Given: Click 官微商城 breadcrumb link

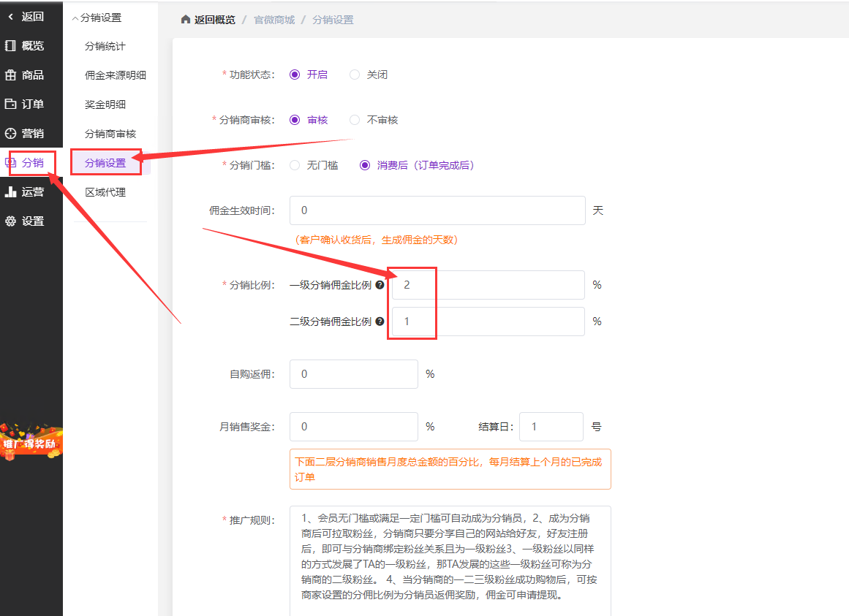Looking at the screenshot, I should pos(274,20).
